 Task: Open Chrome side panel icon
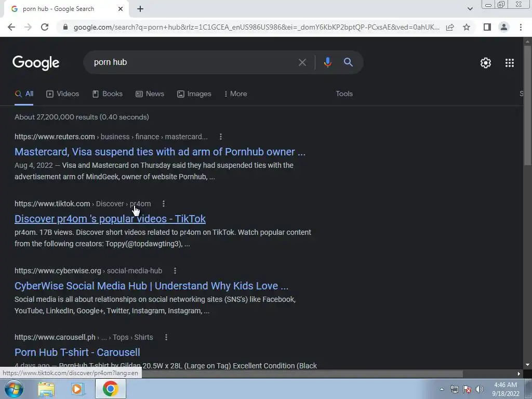(487, 27)
